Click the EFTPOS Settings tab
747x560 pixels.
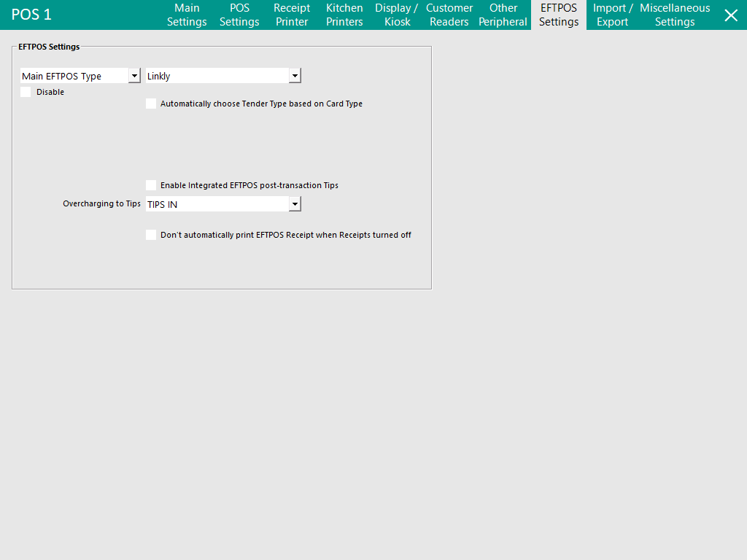coord(559,15)
